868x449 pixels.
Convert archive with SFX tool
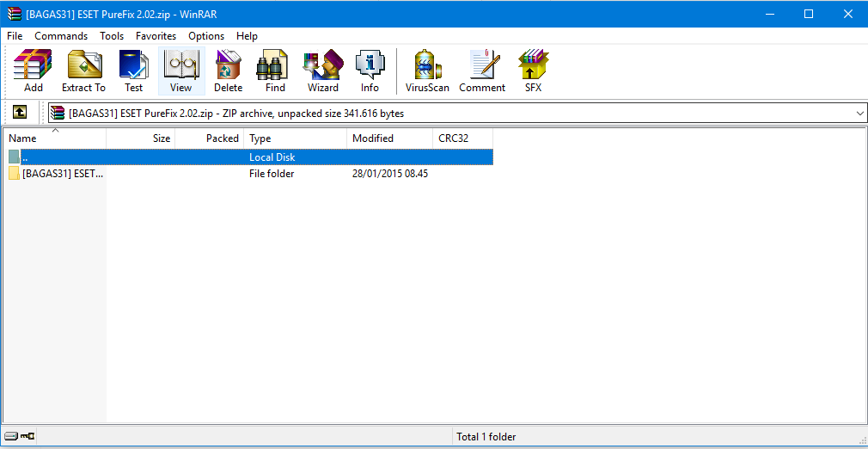tap(533, 71)
